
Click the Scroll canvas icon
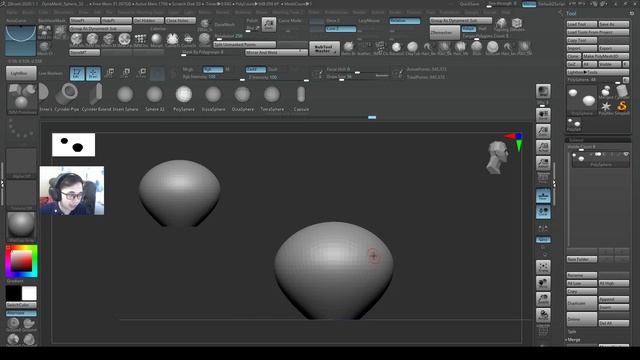(x=543, y=116)
